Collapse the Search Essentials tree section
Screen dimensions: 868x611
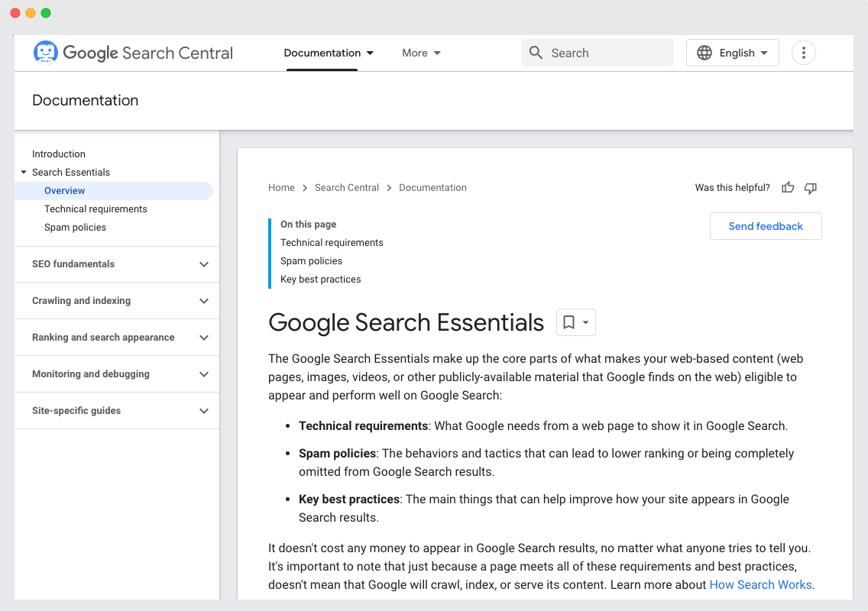pyautogui.click(x=24, y=172)
